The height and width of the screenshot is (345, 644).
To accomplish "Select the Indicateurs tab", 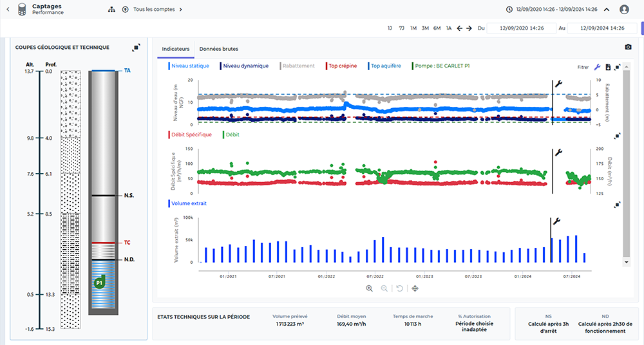I will (176, 49).
